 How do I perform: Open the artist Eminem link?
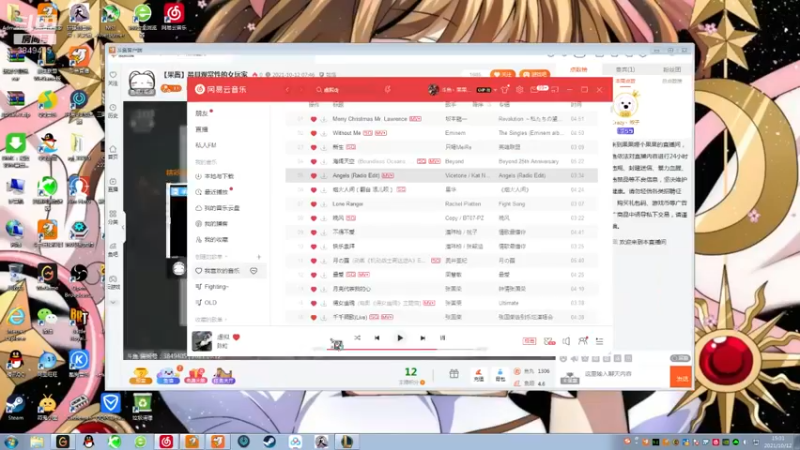[x=455, y=133]
